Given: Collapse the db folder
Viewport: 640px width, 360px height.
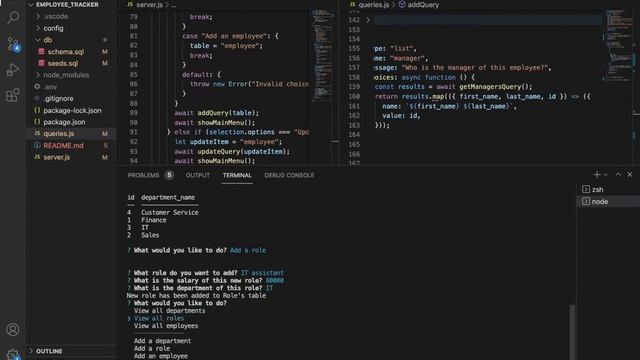Looking at the screenshot, I should point(48,40).
